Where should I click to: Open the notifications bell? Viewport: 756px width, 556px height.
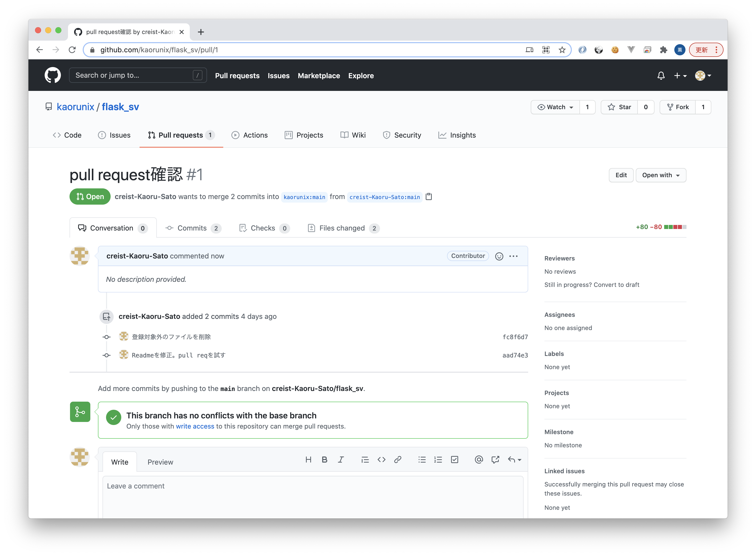(661, 76)
